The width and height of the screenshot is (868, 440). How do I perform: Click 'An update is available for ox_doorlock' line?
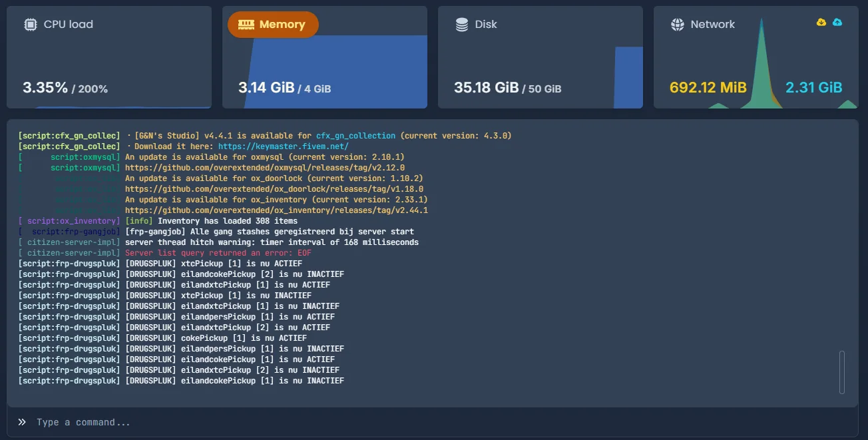(274, 178)
